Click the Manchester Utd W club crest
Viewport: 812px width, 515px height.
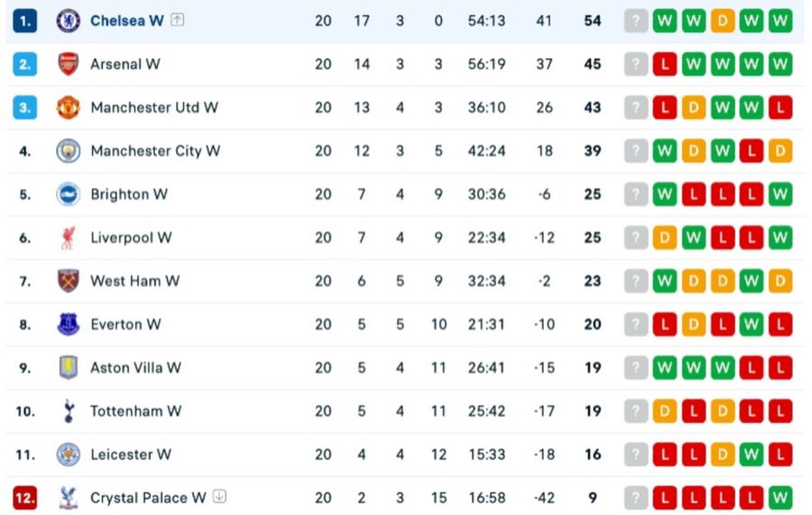click(x=69, y=107)
